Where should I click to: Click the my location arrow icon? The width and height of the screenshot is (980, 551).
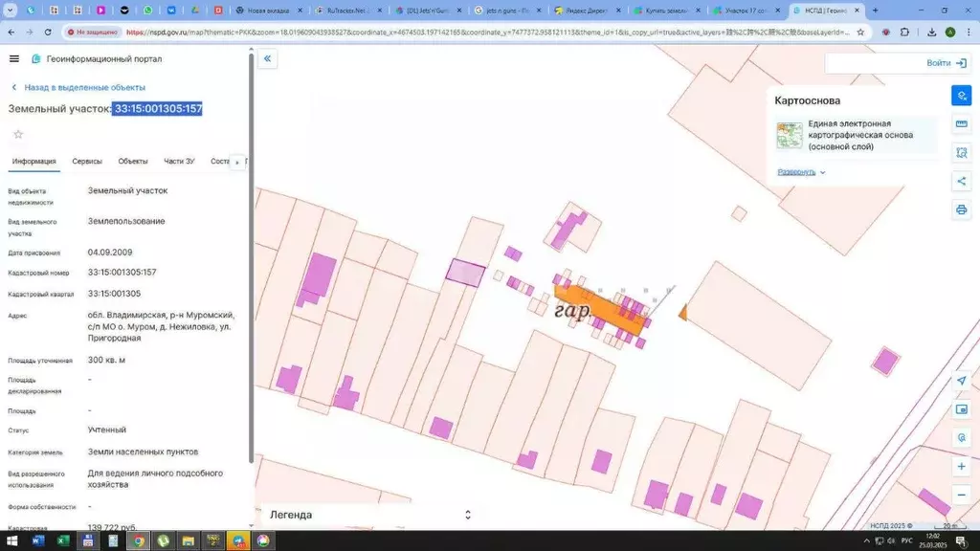pos(961,381)
